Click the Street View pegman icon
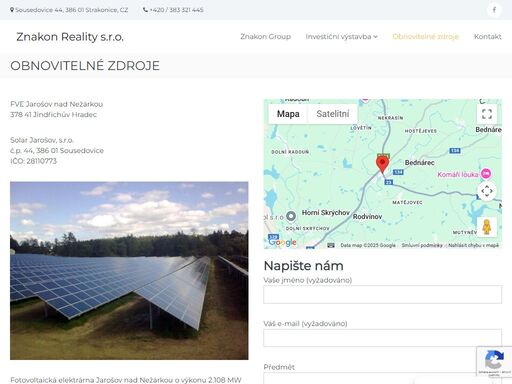 pos(487,227)
